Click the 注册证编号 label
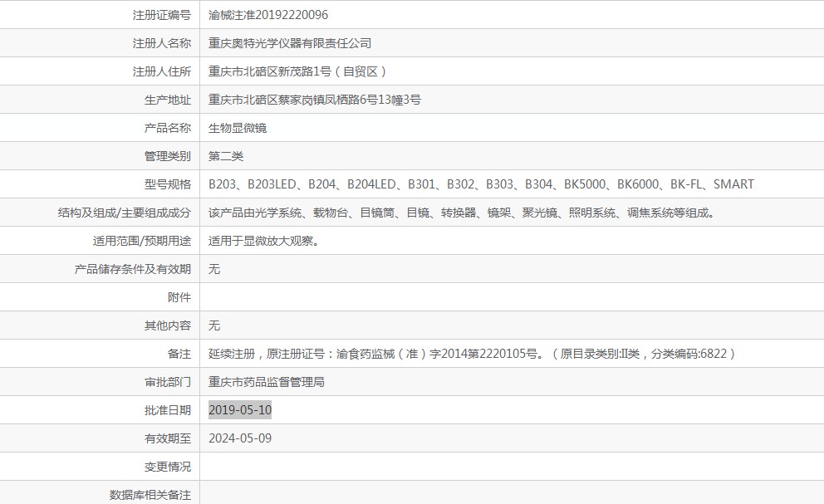 click(x=162, y=15)
